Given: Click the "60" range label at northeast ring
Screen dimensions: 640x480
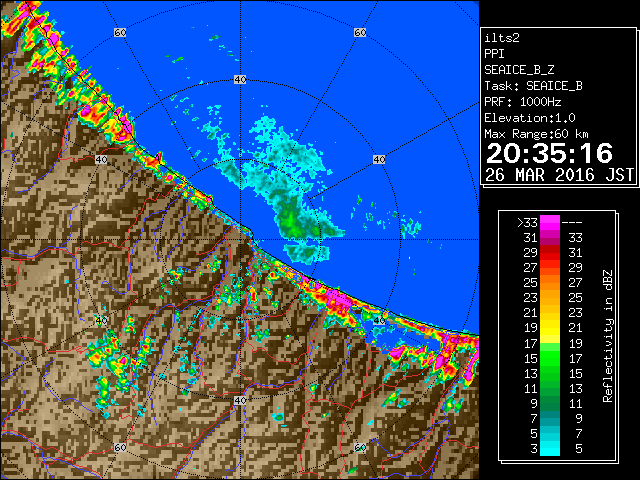Looking at the screenshot, I should [360, 32].
